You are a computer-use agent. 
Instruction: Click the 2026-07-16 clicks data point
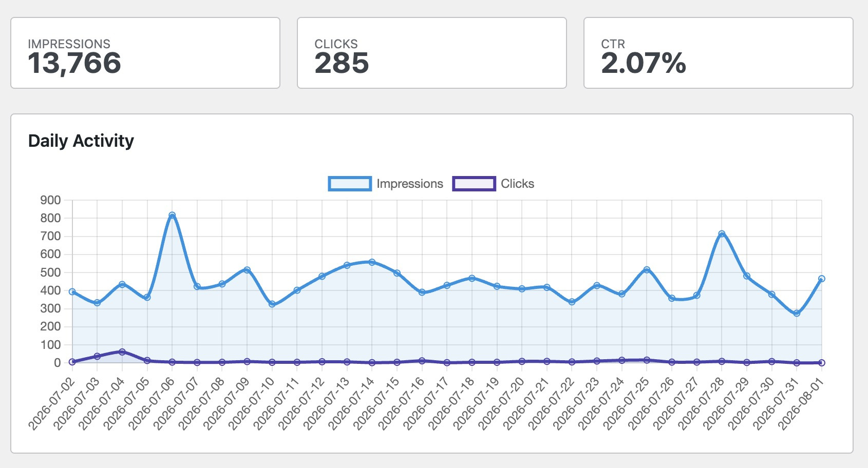(422, 361)
